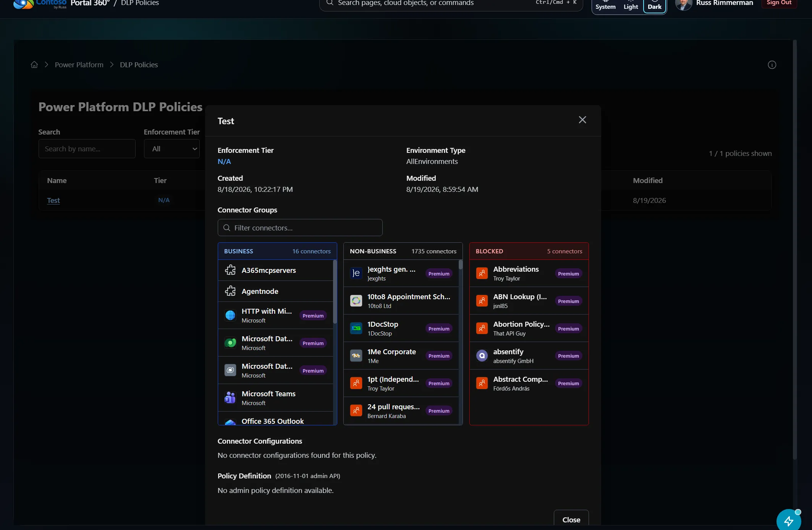
Task: Open the page info icon
Action: tap(772, 65)
